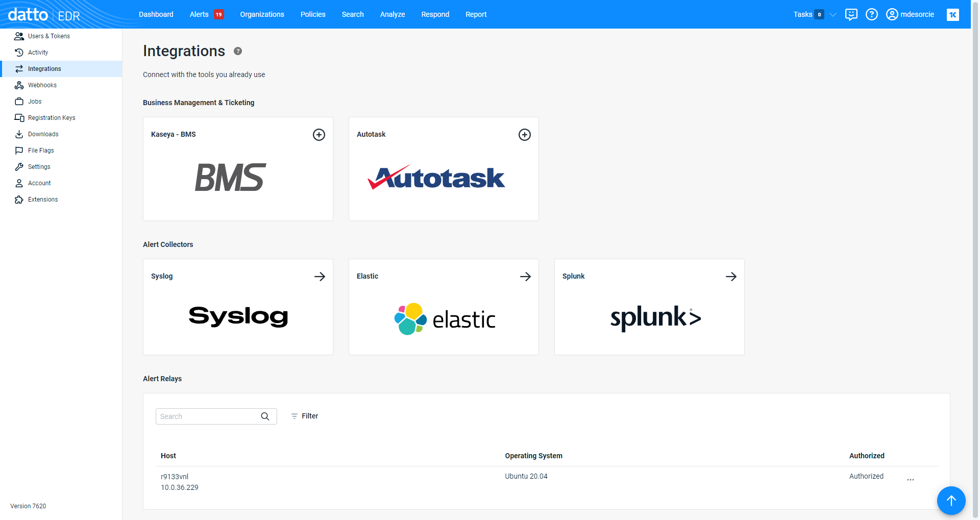The image size is (980, 520).
Task: Click the Extensions puzzle icon
Action: pyautogui.click(x=19, y=200)
